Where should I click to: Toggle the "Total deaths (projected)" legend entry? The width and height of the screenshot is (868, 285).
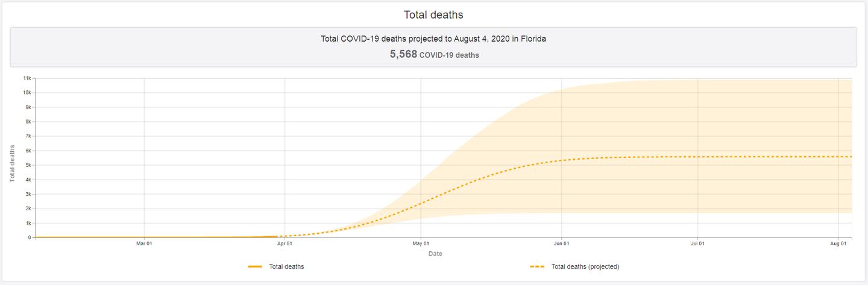coord(585,266)
